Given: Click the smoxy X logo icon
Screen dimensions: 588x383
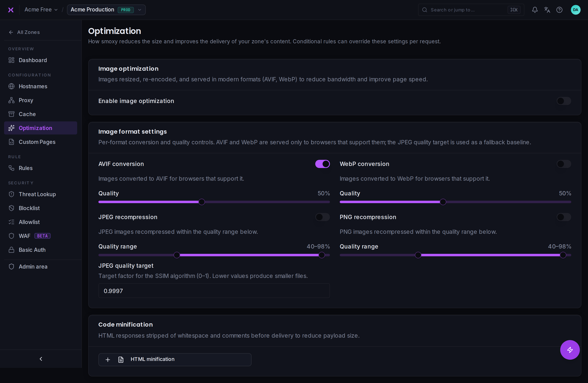Looking at the screenshot, I should tap(11, 10).
